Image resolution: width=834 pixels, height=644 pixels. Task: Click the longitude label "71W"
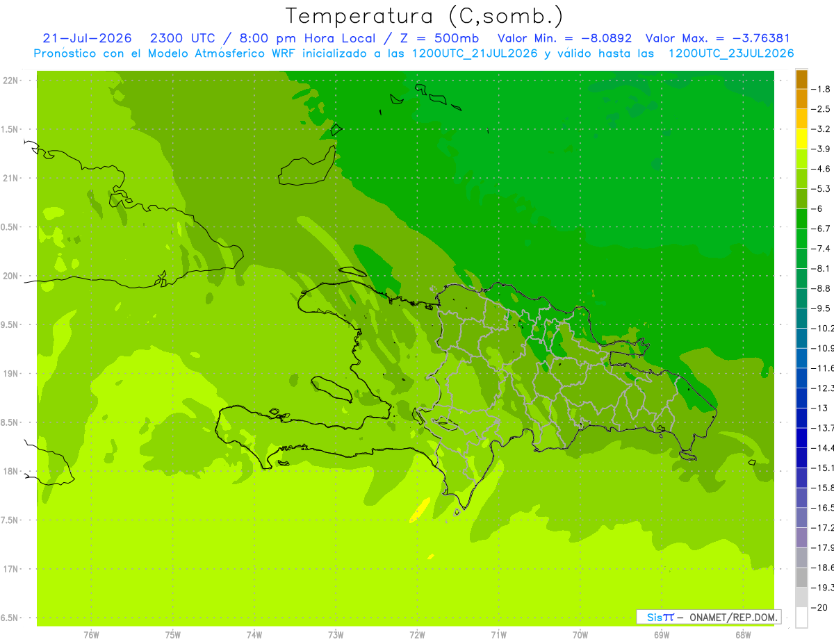[x=498, y=634]
